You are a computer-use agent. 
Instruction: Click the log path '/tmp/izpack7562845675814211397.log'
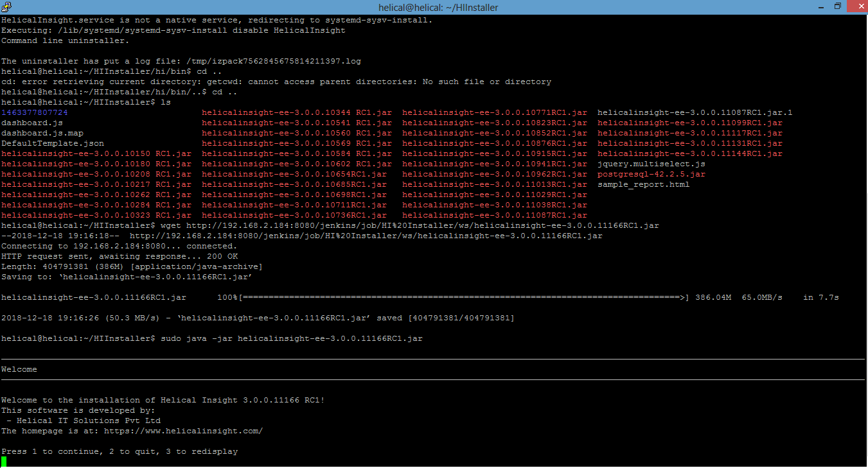pyautogui.click(x=274, y=61)
